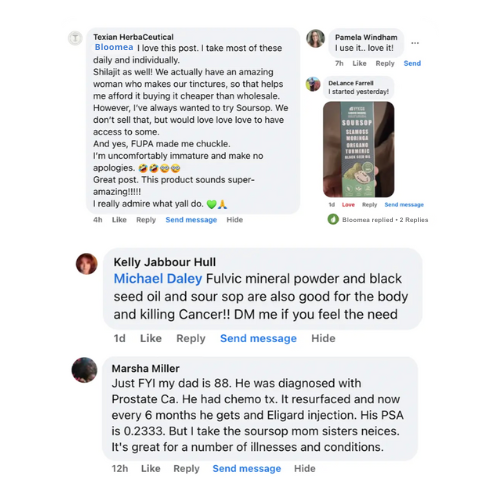Expand Bloomea replied 2 Replies thread
This screenshot has width=500, height=500.
385,220
